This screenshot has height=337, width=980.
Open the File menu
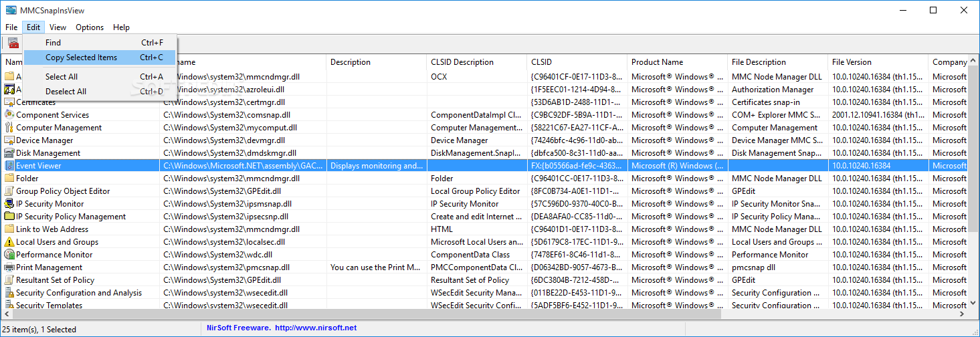[x=11, y=27]
